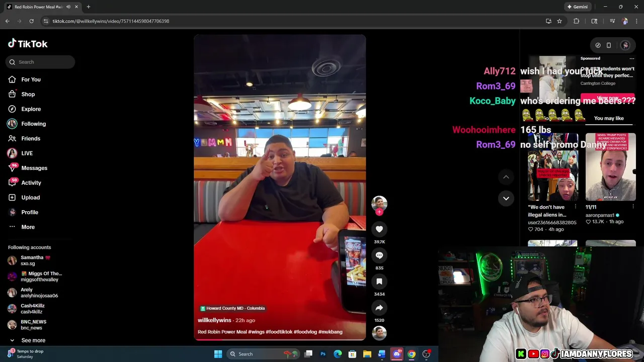This screenshot has width=644, height=362.
Task: Open the #foodtiktok hashtag
Action: 279,332
